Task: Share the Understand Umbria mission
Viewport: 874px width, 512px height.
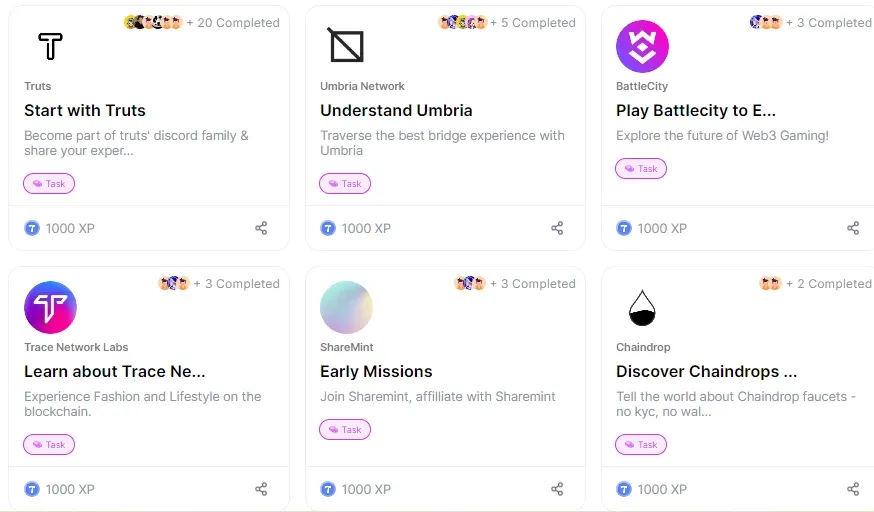Action: pyautogui.click(x=557, y=228)
